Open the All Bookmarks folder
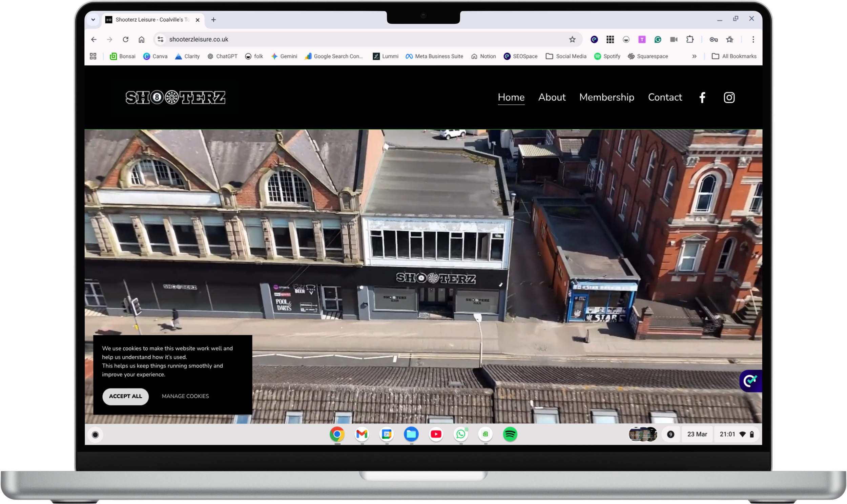 (x=734, y=56)
